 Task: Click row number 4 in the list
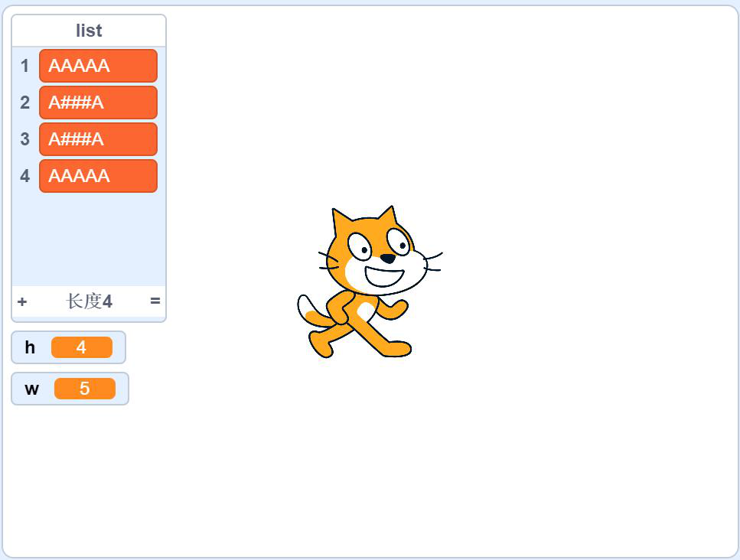click(x=25, y=176)
